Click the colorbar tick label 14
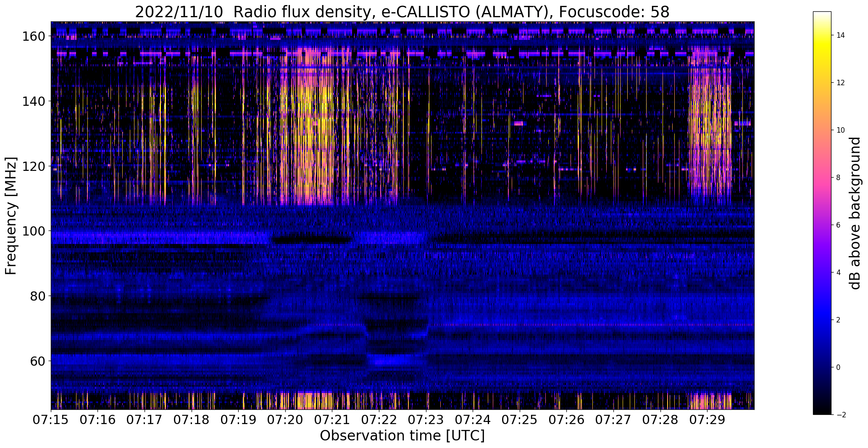868x448 pixels. [841, 35]
